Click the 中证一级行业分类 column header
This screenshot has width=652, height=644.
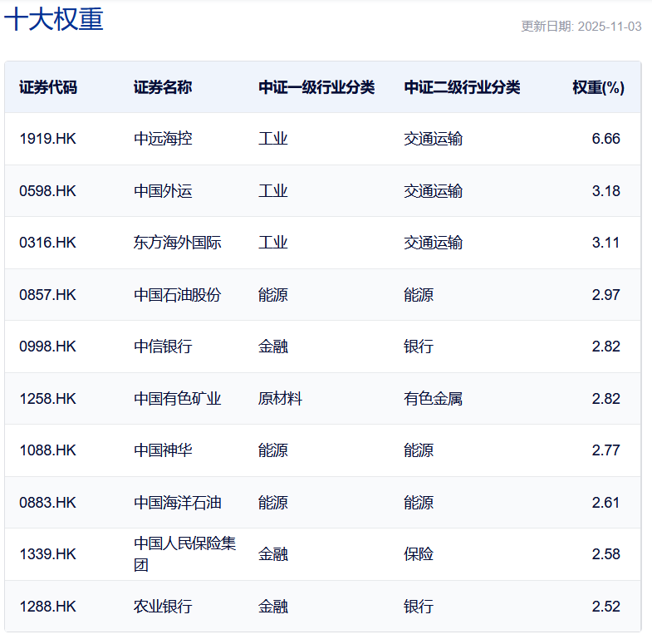coord(316,87)
